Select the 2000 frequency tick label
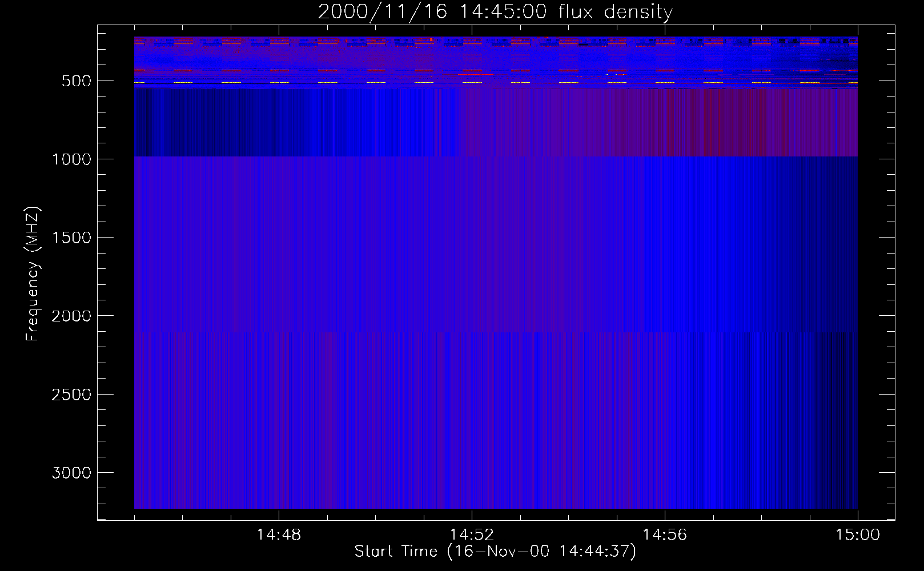 71,316
